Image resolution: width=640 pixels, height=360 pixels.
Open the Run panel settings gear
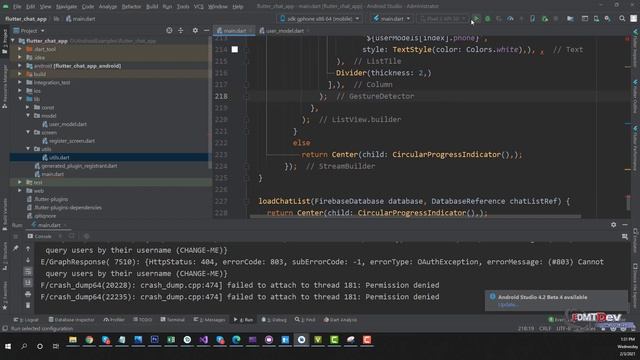[x=613, y=225]
